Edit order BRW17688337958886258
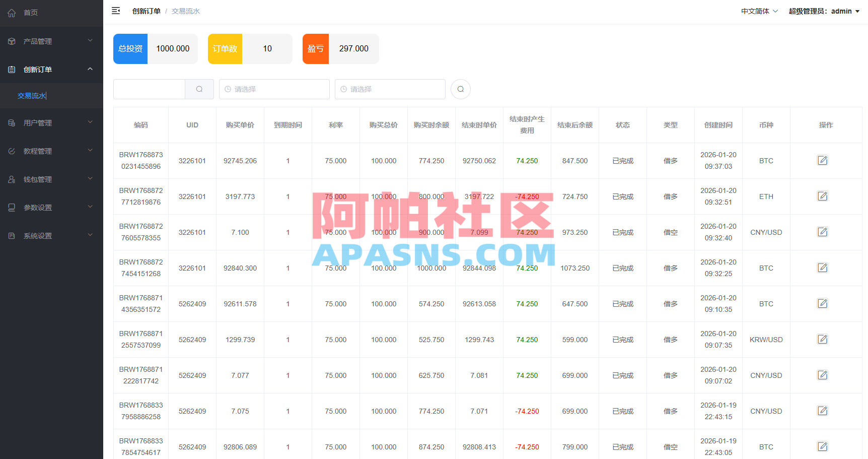 click(822, 411)
